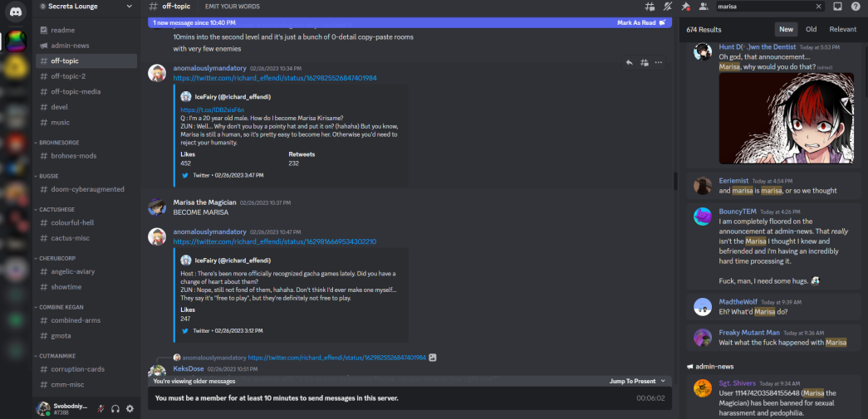
Task: Open pinned messages
Action: coord(685,7)
